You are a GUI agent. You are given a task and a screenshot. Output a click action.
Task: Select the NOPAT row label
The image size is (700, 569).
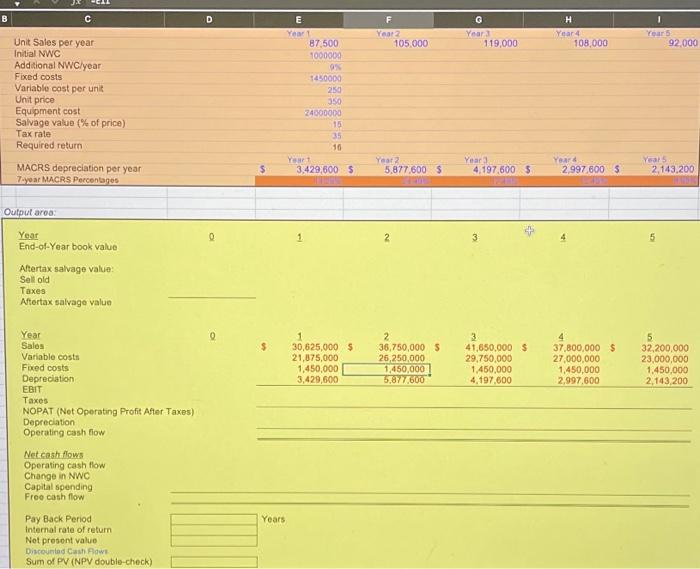[108, 411]
